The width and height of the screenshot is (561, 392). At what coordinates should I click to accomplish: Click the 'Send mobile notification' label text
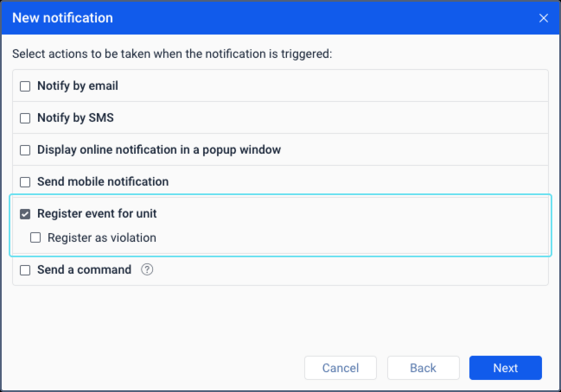pos(103,182)
